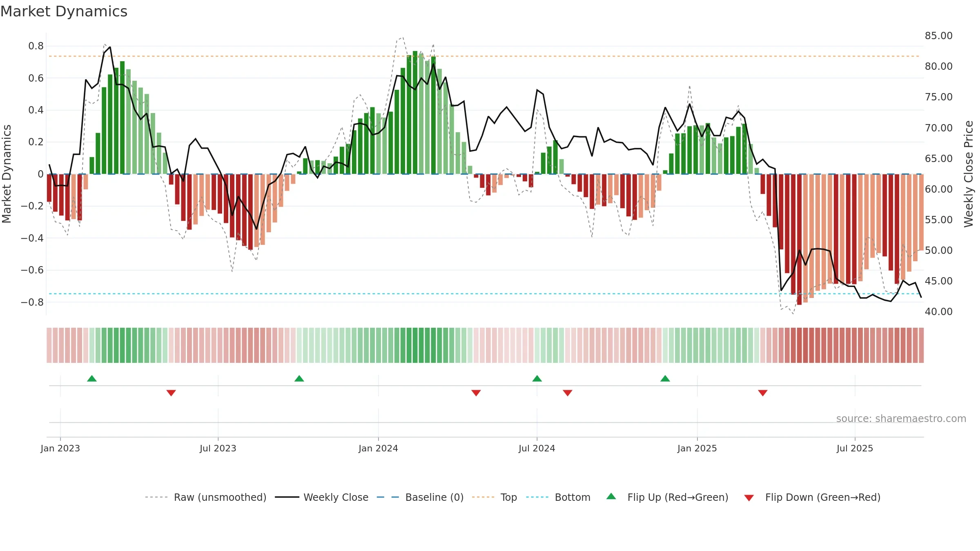This screenshot has width=980, height=551.
Task: Click the 0.2 left axis tick label
Action: point(36,142)
